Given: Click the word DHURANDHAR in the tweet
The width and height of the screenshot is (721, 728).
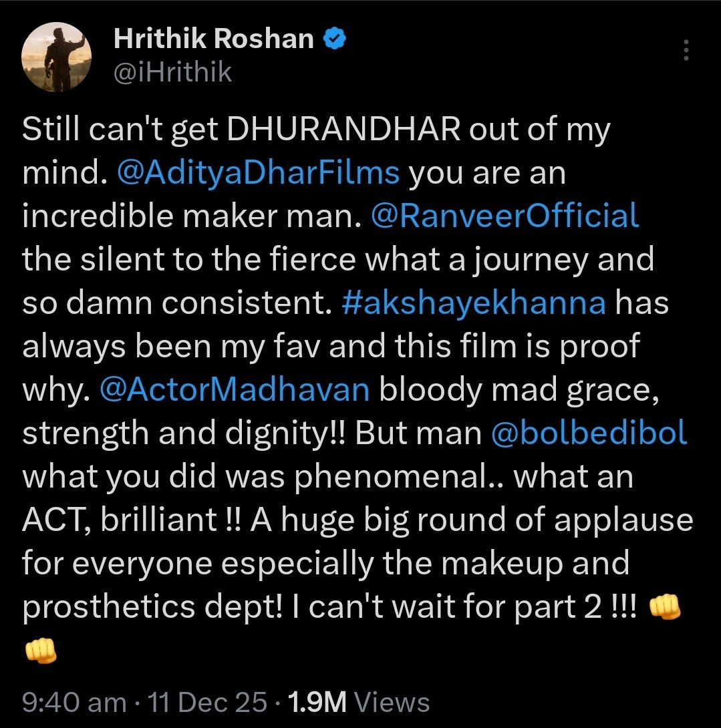Looking at the screenshot, I should point(343,131).
